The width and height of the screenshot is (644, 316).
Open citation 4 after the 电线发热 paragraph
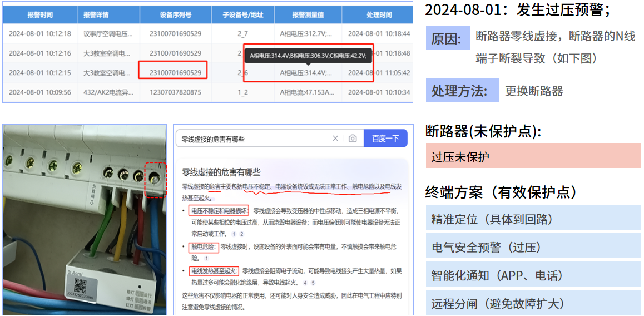coord(305,283)
